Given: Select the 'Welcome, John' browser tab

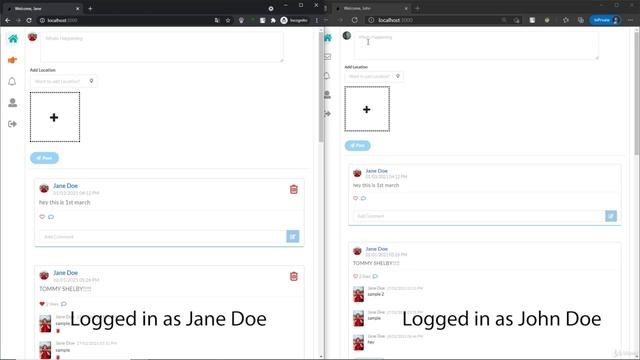Looking at the screenshot, I should [371, 8].
